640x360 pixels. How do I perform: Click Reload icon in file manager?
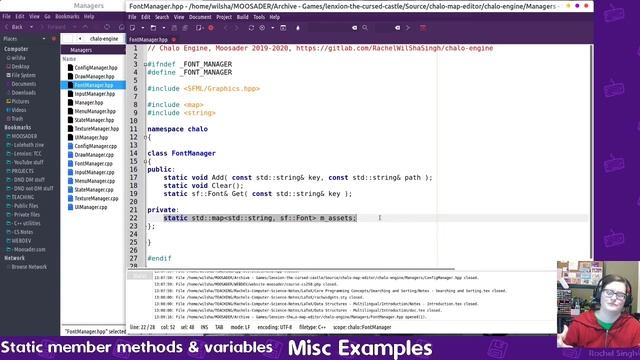click(107, 27)
